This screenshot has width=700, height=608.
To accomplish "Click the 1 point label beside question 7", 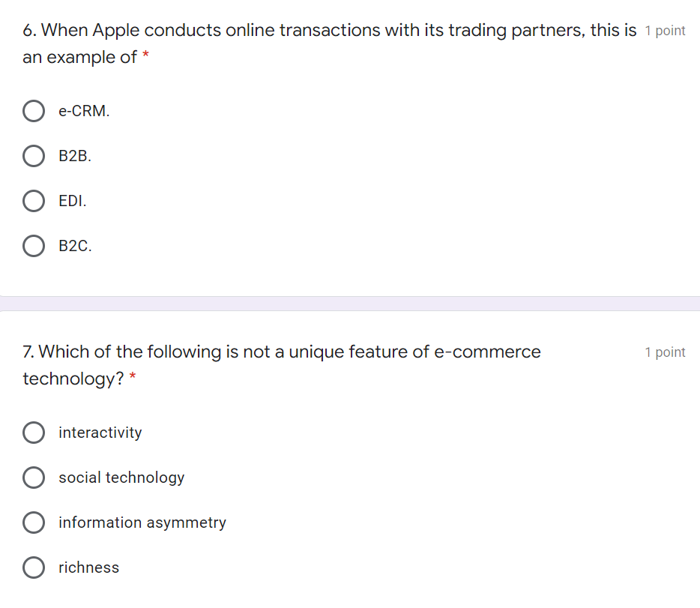I will point(665,352).
